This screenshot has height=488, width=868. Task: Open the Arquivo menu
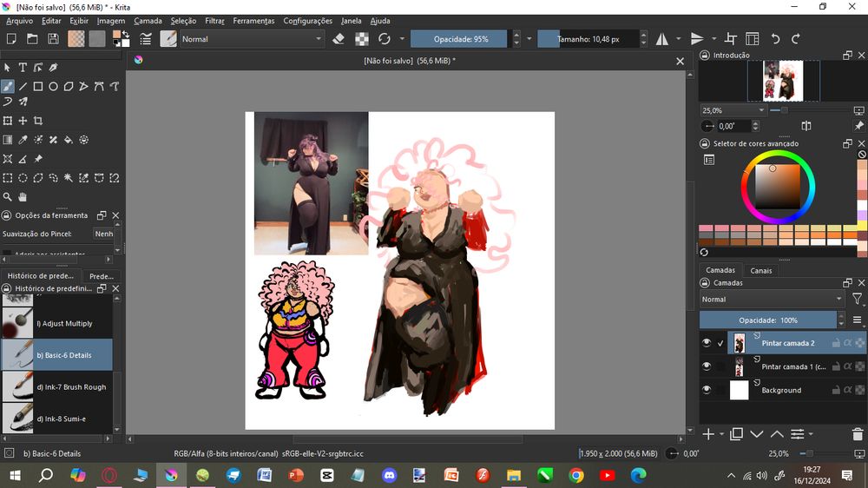[x=19, y=21]
